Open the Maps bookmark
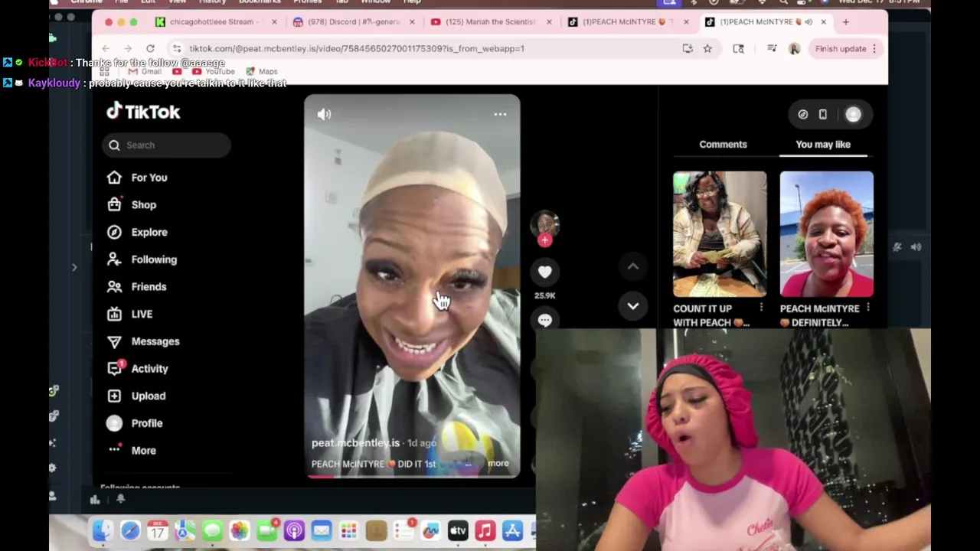 261,71
